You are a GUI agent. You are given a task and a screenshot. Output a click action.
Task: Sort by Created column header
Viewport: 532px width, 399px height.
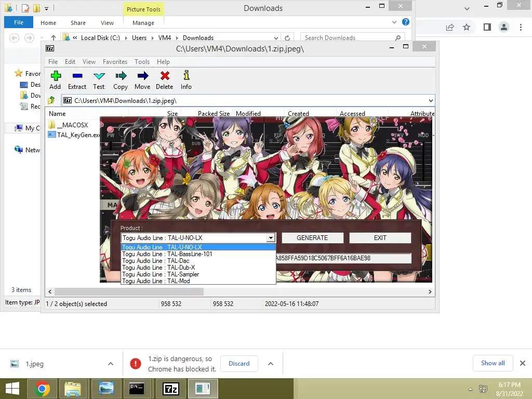click(299, 114)
